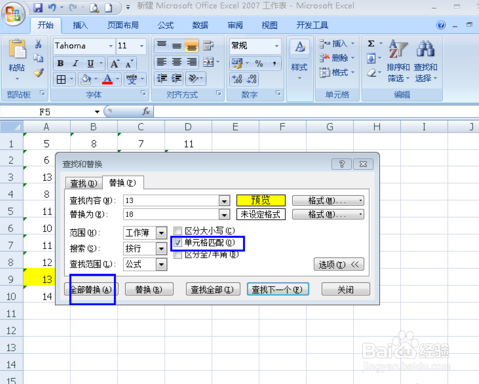Apply red font color
This screenshot has height=384, width=479.
click(107, 79)
